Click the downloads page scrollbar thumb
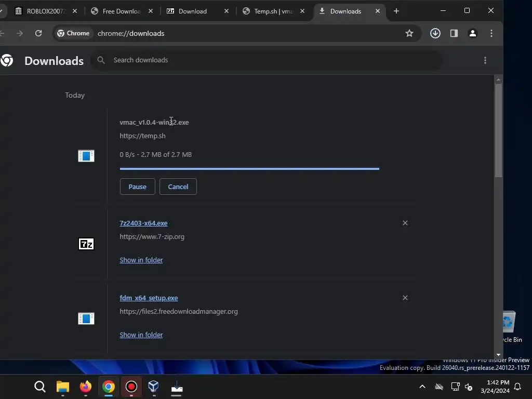The height and width of the screenshot is (399, 532). pyautogui.click(x=498, y=130)
